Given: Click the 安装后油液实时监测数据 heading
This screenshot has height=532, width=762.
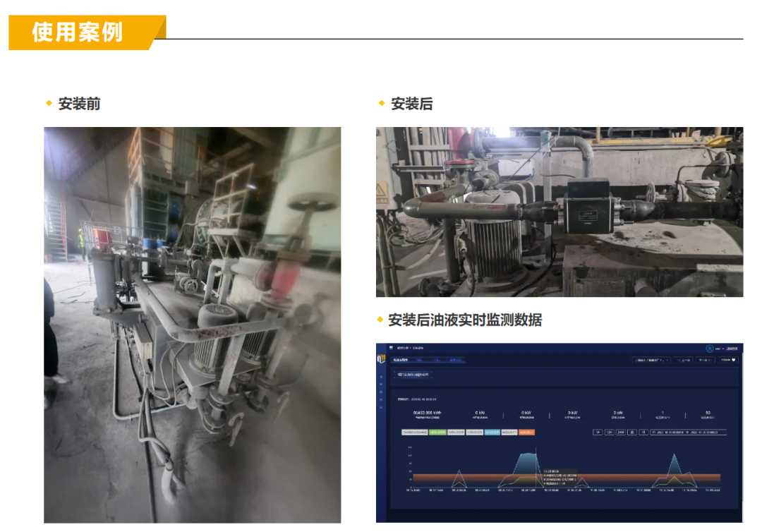Looking at the screenshot, I should click(464, 320).
